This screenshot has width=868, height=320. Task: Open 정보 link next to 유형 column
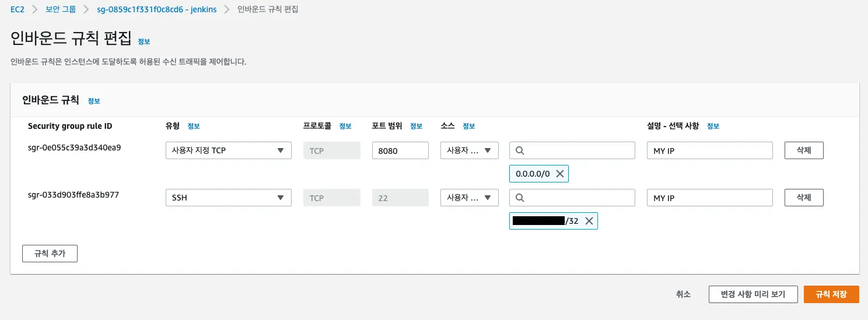193,126
